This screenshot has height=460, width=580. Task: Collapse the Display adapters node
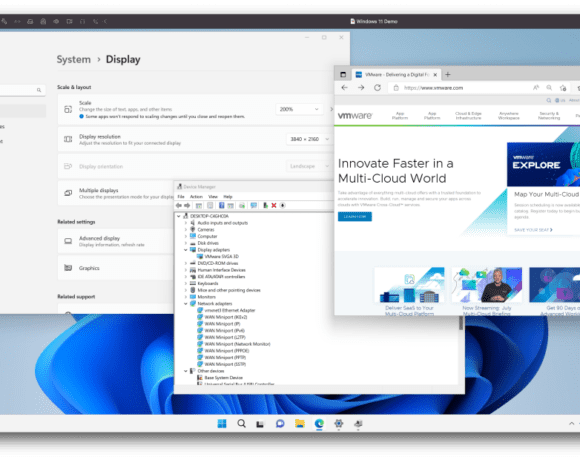[x=186, y=250]
